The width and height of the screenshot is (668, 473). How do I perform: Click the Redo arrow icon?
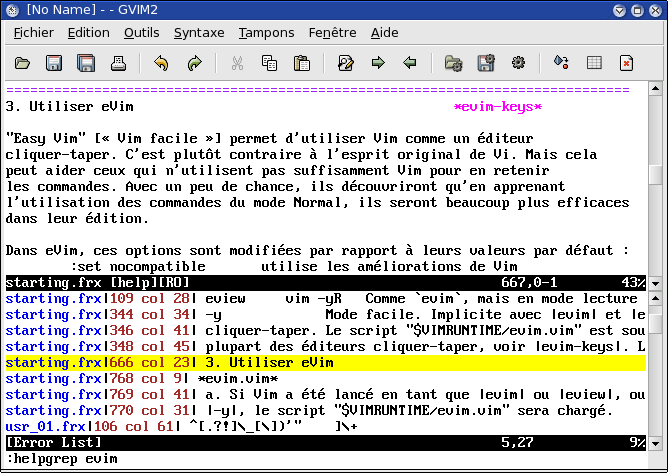[x=194, y=63]
